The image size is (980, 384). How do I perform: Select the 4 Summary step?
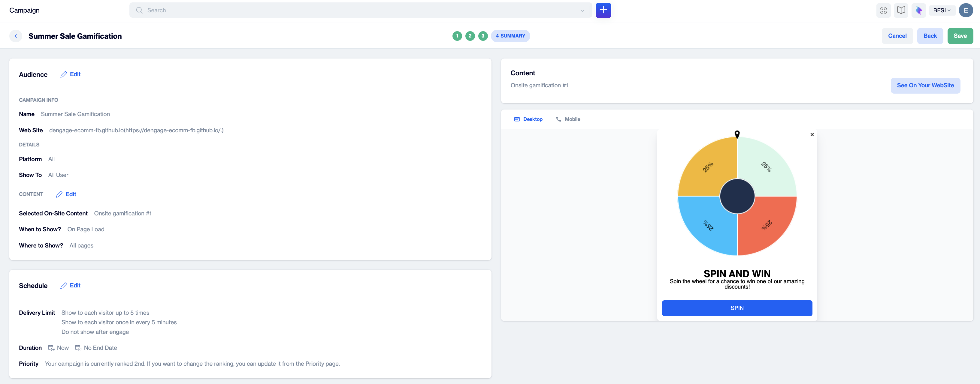coord(510,36)
